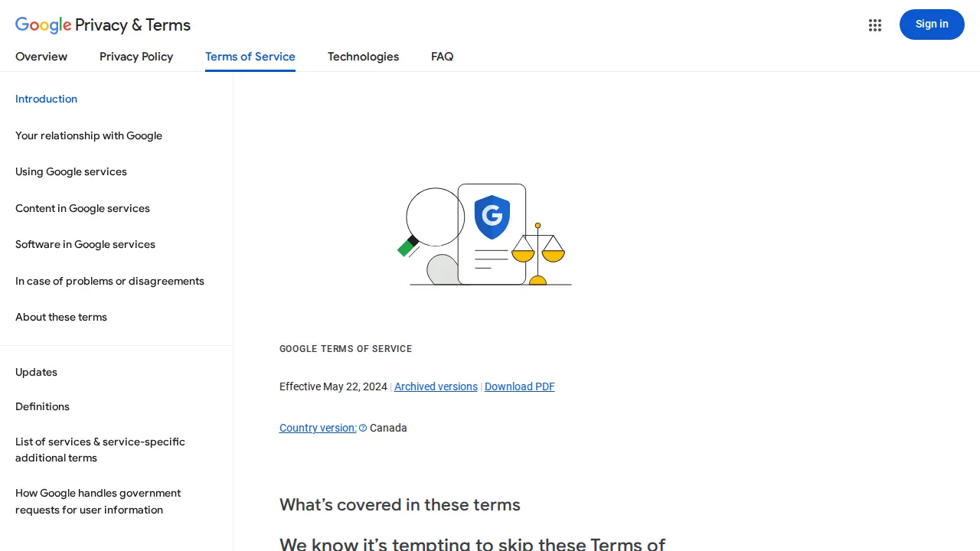
Task: Open Content in Google services section
Action: 83,208
